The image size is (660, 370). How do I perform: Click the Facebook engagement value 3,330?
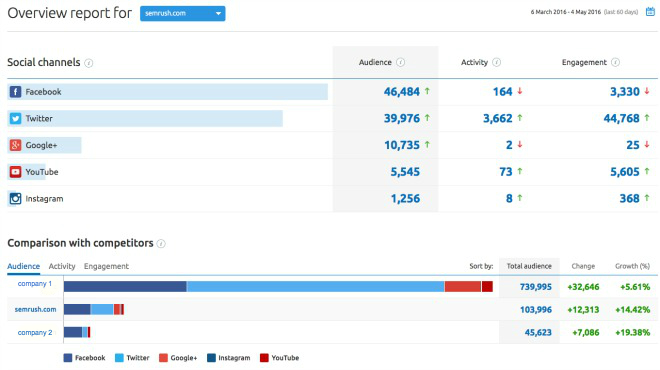(625, 92)
